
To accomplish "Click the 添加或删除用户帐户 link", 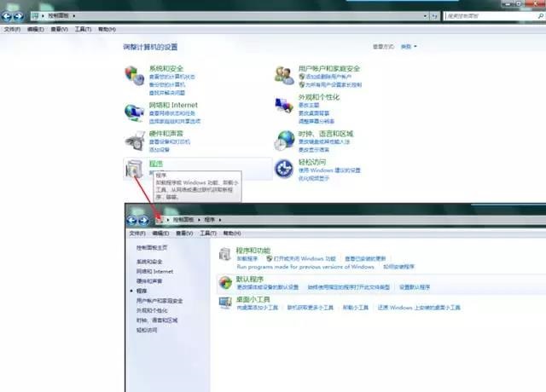I will point(328,77).
